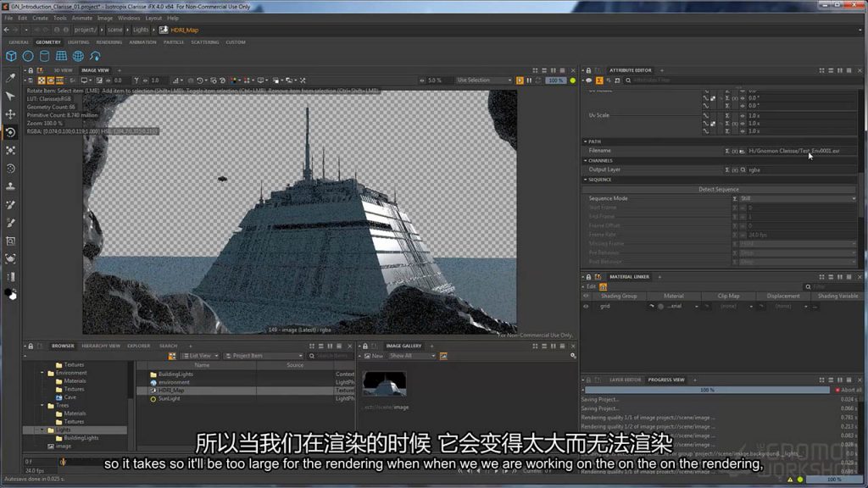Click the checkerboard background toggle in Image View
The width and height of the screenshot is (868, 488).
tap(42, 80)
